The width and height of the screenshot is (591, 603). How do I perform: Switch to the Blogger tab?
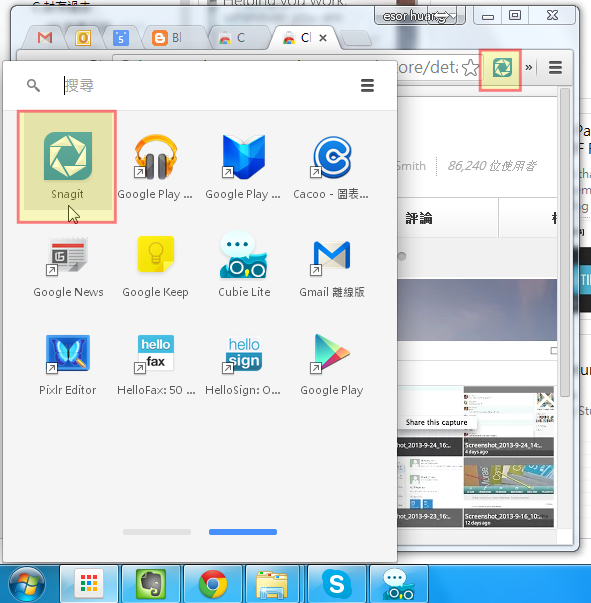tap(173, 38)
